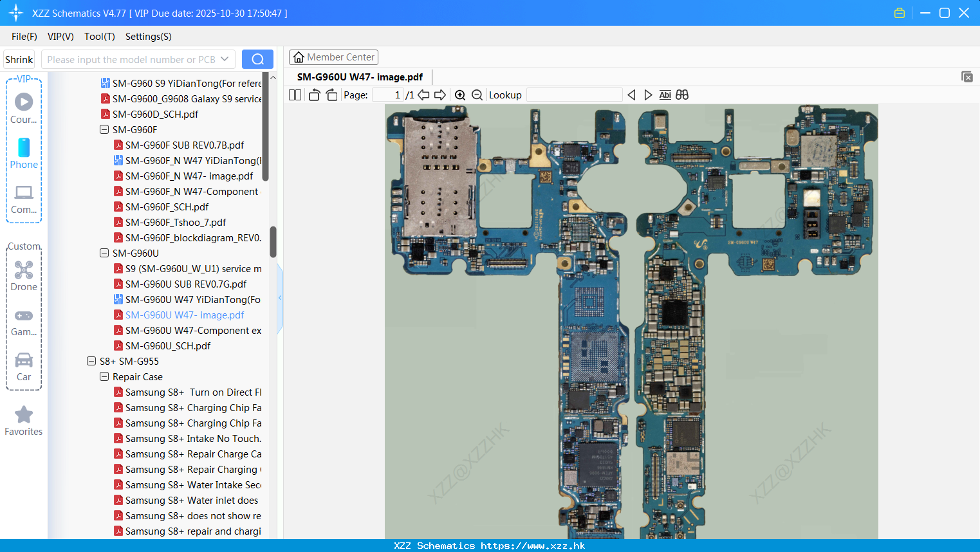
Task: Open SM-G960U W47-Component file
Action: click(193, 330)
